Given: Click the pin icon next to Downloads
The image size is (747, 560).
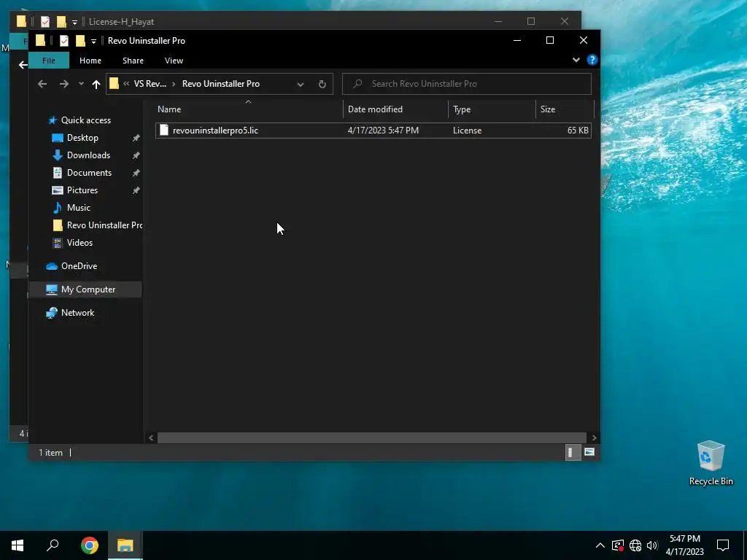Looking at the screenshot, I should [136, 156].
